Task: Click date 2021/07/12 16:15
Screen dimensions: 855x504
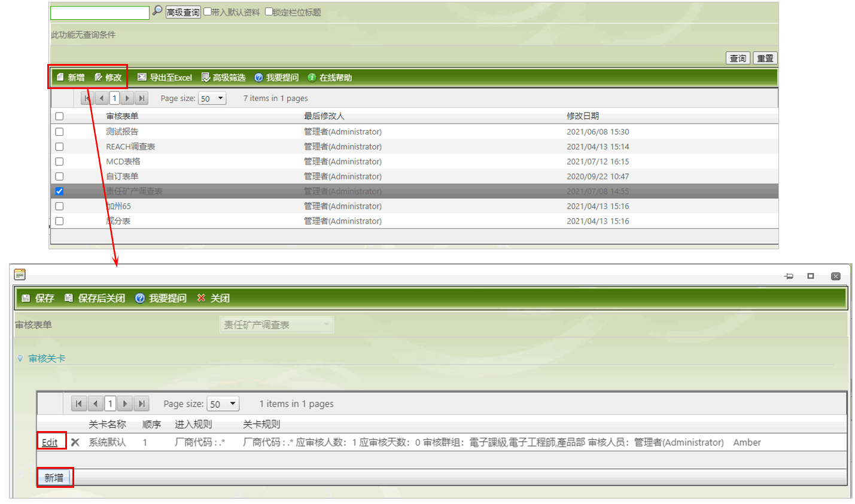Action: [x=598, y=161]
